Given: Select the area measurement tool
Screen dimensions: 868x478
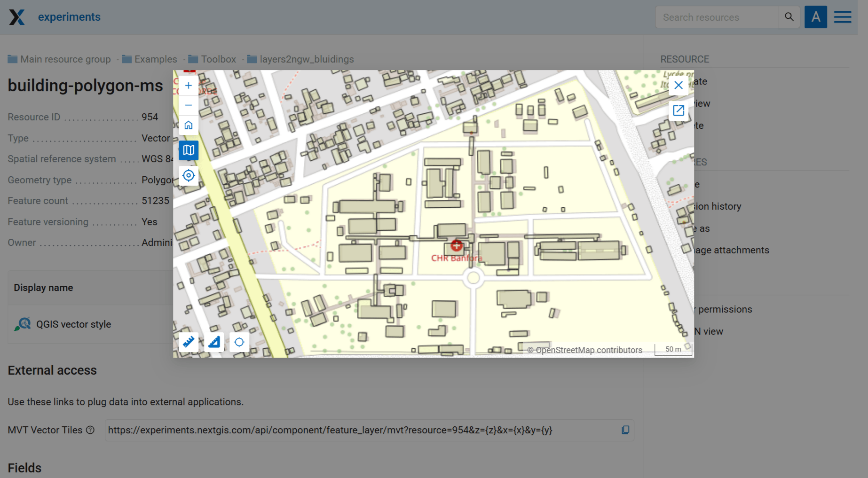Looking at the screenshot, I should (x=214, y=342).
